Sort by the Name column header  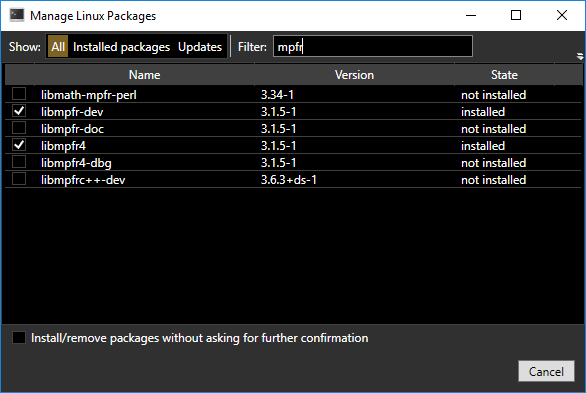[x=145, y=75]
